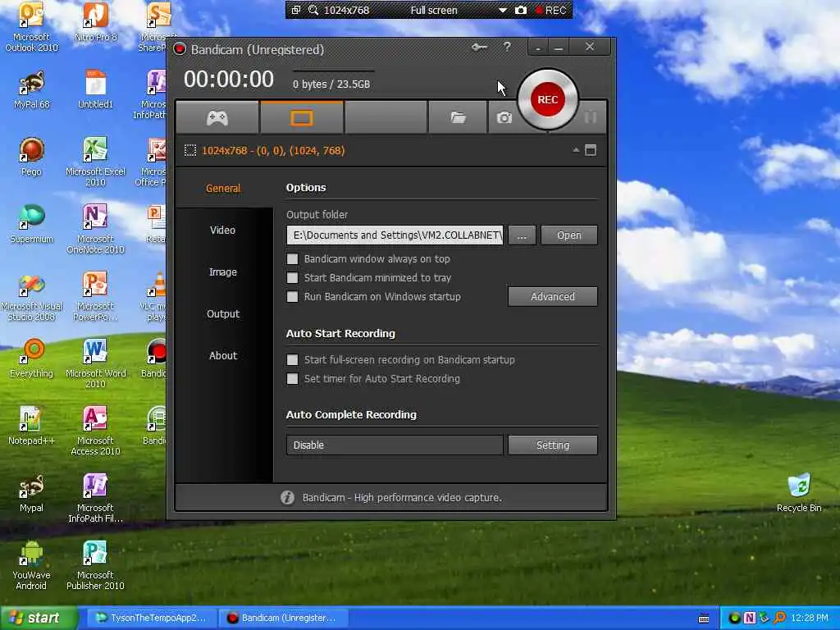The image size is (840, 630).
Task: Click the magnifier icon on overlay bar
Action: pos(313,10)
